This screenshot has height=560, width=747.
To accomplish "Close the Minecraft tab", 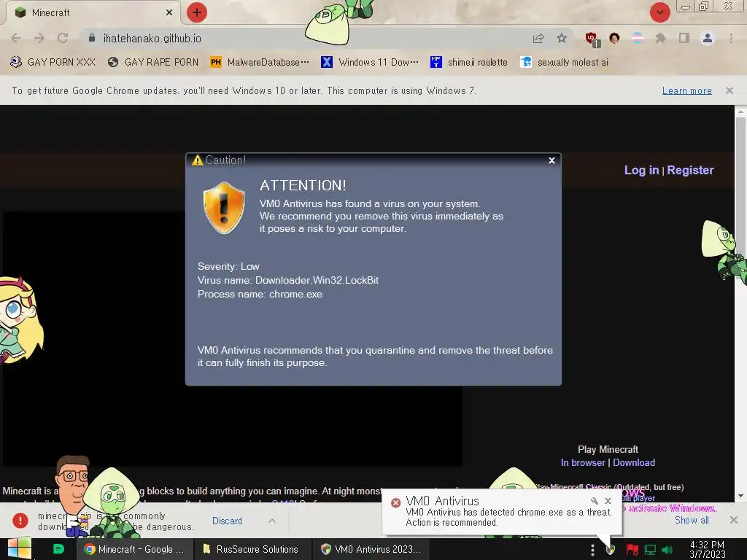I will tap(169, 12).
